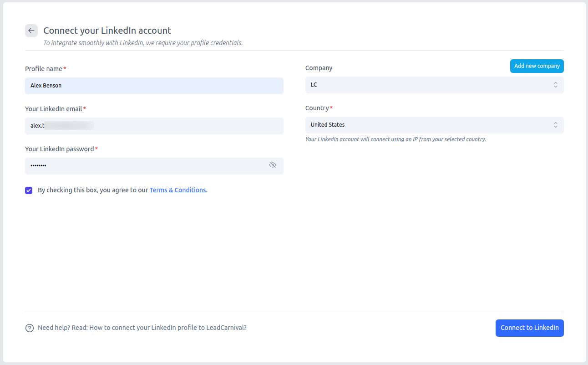588x365 pixels.
Task: Click the LinkedIn email input field
Action: point(154,125)
